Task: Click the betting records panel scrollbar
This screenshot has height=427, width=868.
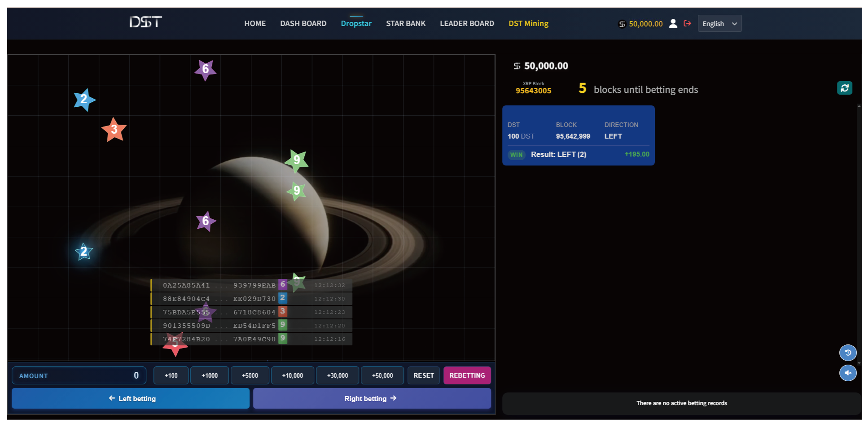Action: click(859, 233)
